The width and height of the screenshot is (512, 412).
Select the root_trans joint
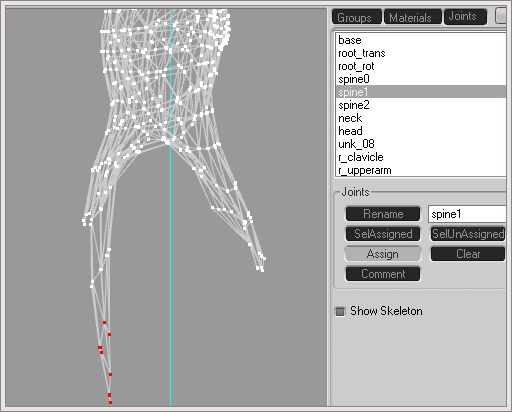click(x=421, y=53)
